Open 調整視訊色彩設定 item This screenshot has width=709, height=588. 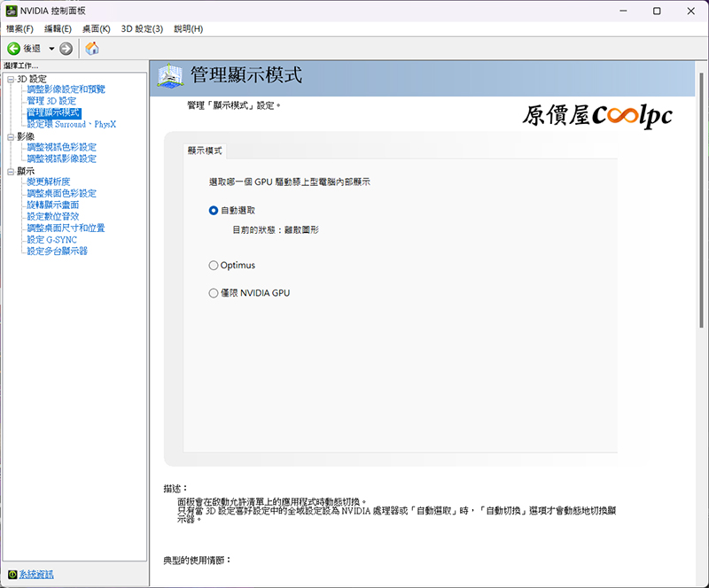tap(62, 147)
